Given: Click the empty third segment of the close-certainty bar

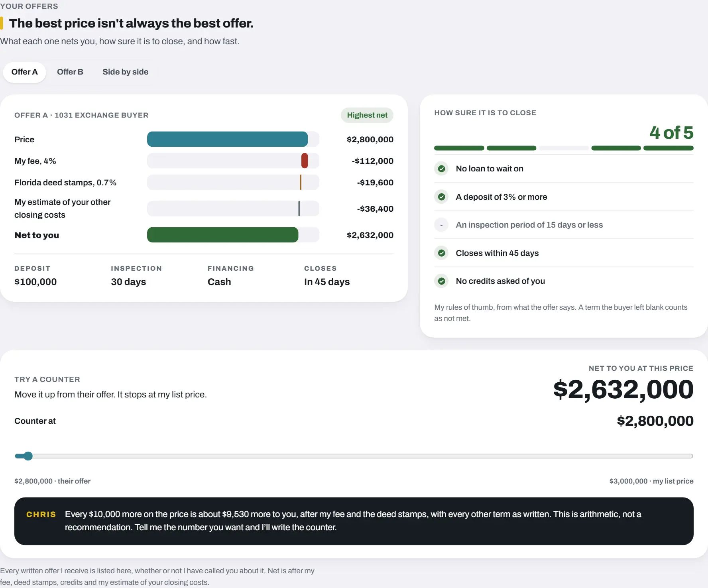Looking at the screenshot, I should [564, 148].
